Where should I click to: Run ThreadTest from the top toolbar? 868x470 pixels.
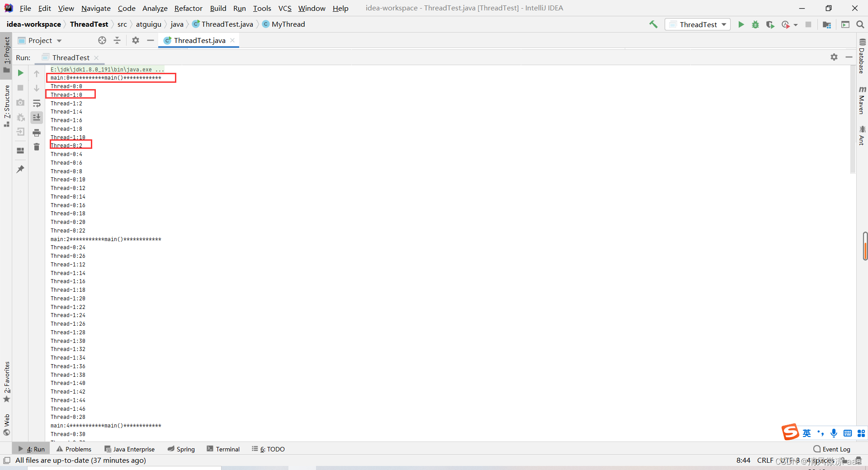741,24
